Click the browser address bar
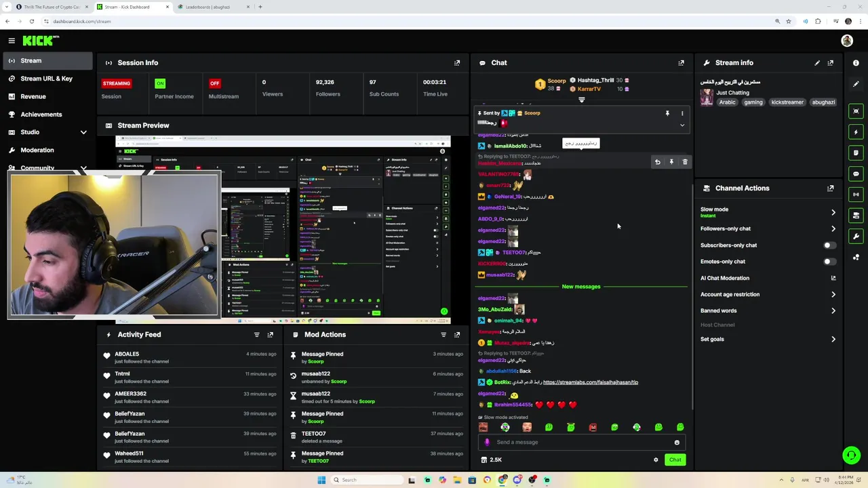The image size is (868, 488). click(x=407, y=21)
